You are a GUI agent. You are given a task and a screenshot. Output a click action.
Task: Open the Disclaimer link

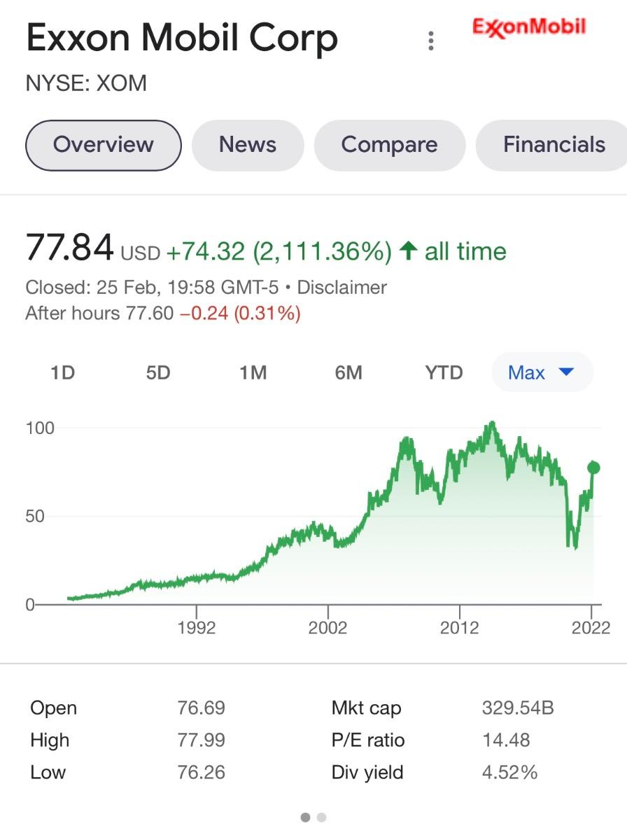point(344,288)
